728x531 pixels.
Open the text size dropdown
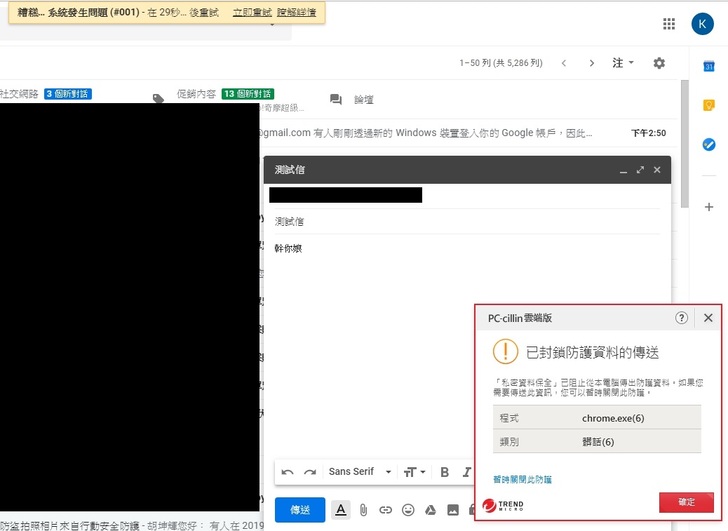pyautogui.click(x=414, y=472)
